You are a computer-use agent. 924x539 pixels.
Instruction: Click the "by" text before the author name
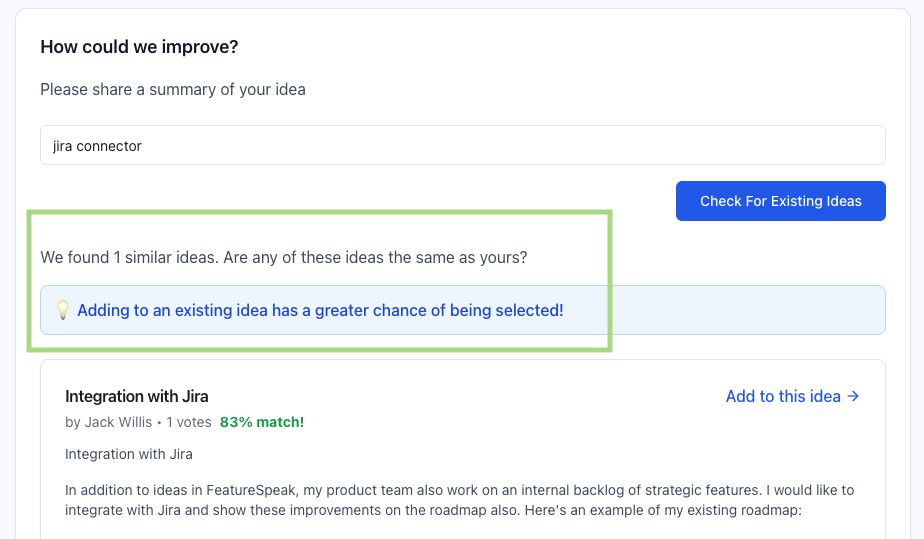[x=73, y=422]
